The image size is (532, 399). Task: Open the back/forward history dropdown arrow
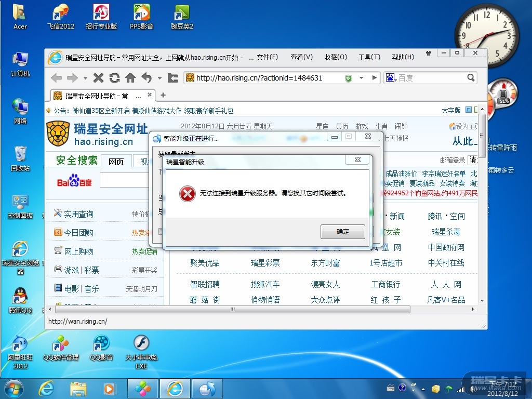85,78
